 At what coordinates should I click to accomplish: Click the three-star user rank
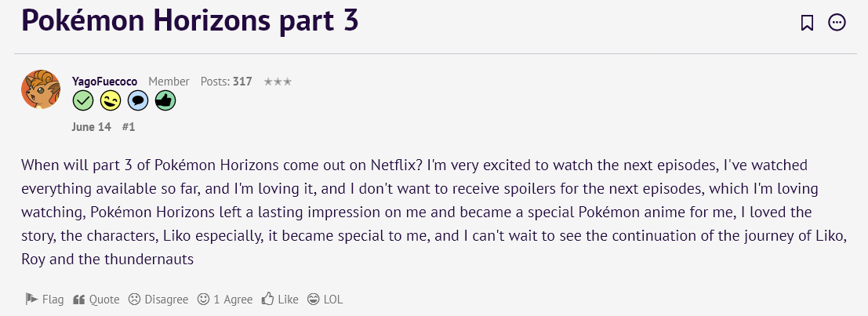[x=278, y=82]
